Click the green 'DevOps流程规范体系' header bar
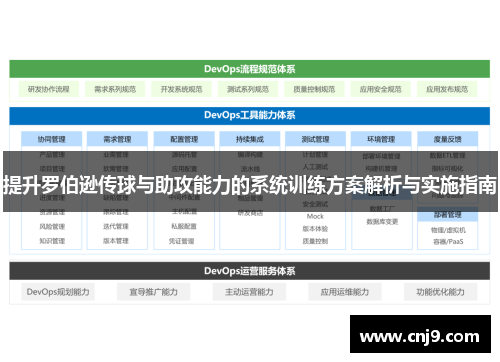Image resolution: width=500 pixels, height=362 pixels. coord(249,69)
